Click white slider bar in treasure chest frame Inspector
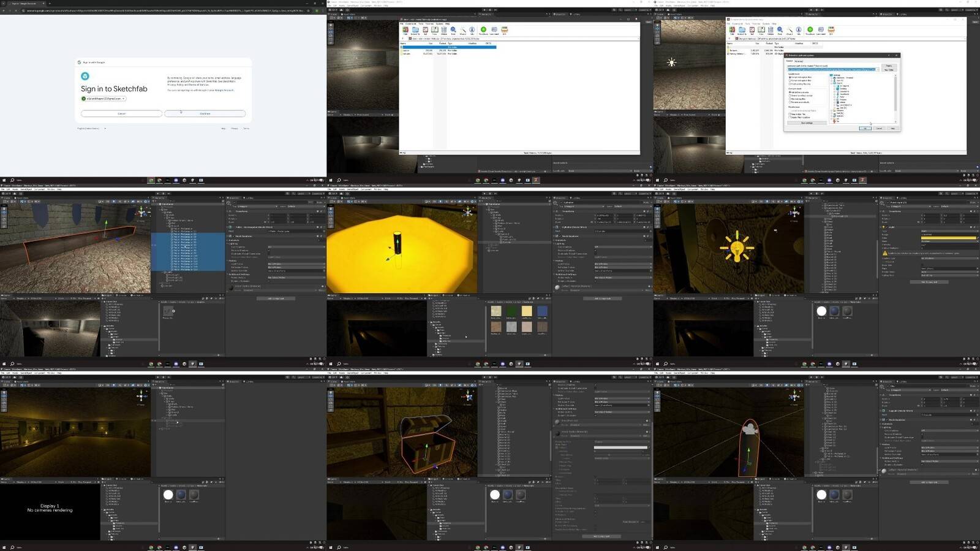The image size is (980, 551). (x=620, y=447)
